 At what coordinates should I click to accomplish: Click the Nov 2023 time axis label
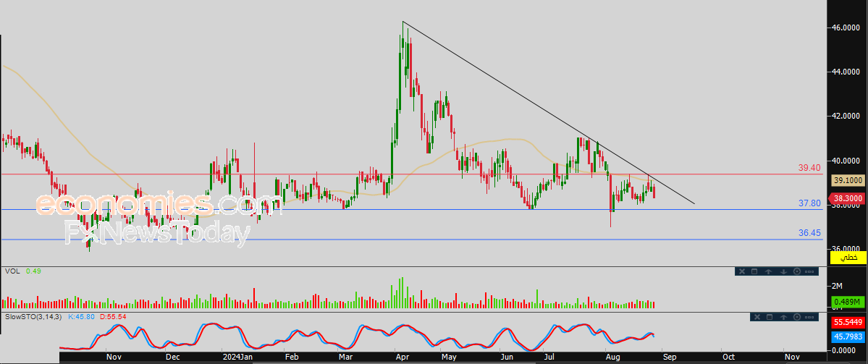click(114, 357)
